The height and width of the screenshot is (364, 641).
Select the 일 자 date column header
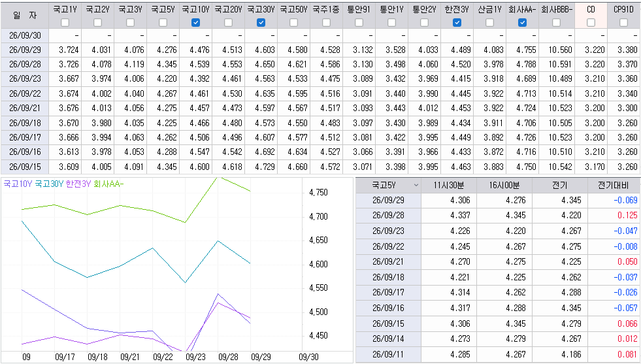point(25,15)
